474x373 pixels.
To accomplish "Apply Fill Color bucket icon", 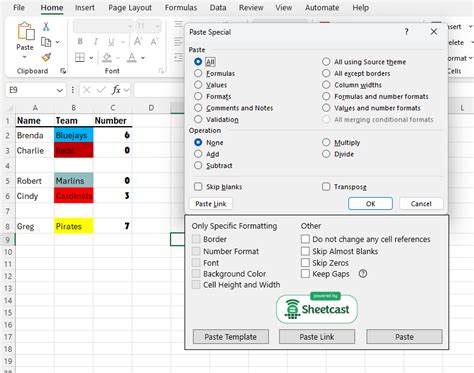I will coord(107,58).
